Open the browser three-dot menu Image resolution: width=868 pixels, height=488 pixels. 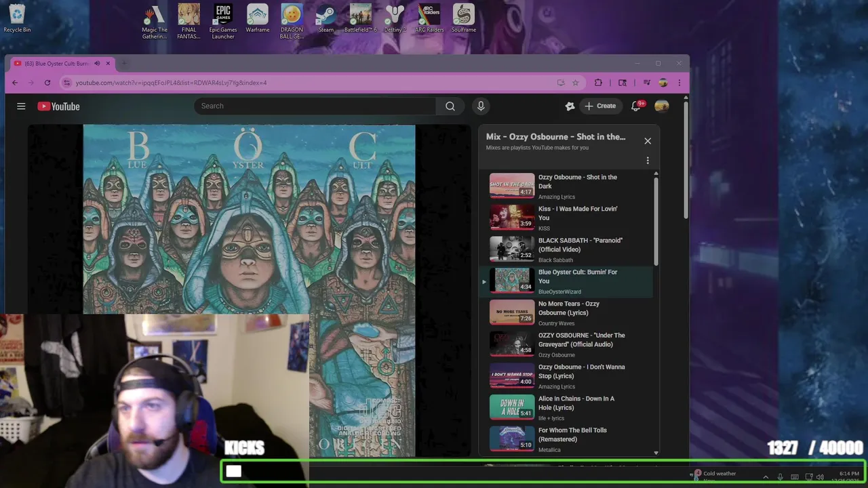[x=679, y=83]
